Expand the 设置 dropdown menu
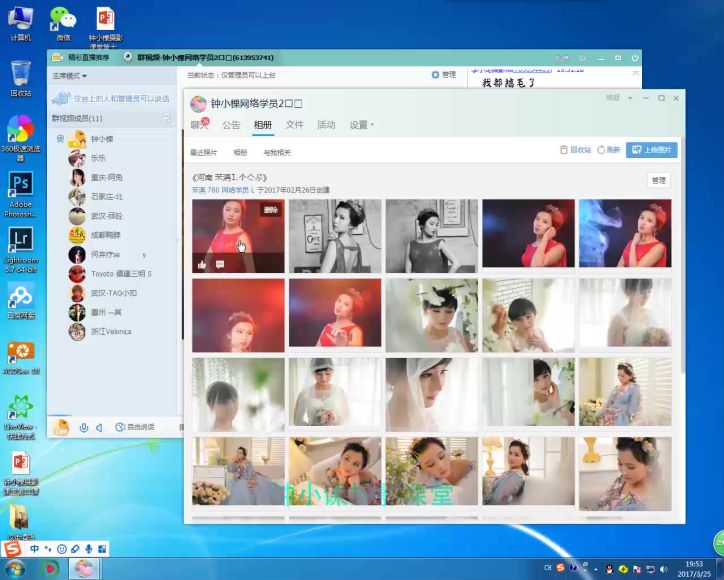The width and height of the screenshot is (724, 580). coord(361,125)
